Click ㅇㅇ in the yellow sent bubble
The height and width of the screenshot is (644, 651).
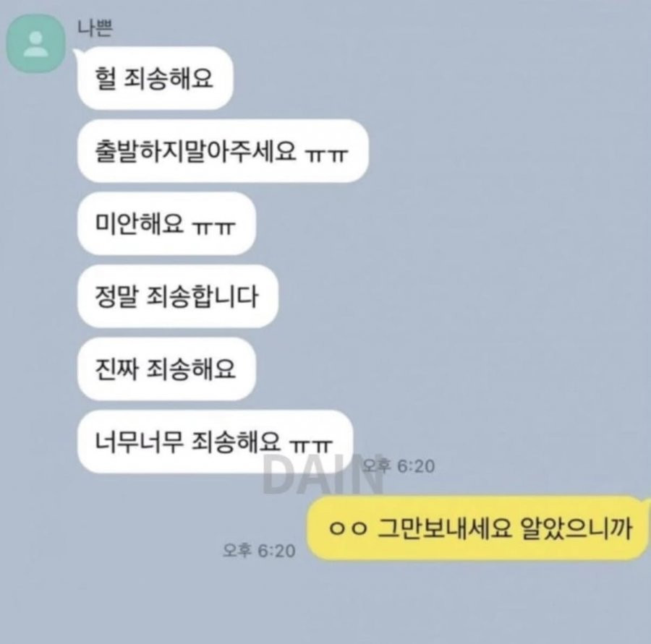click(348, 528)
